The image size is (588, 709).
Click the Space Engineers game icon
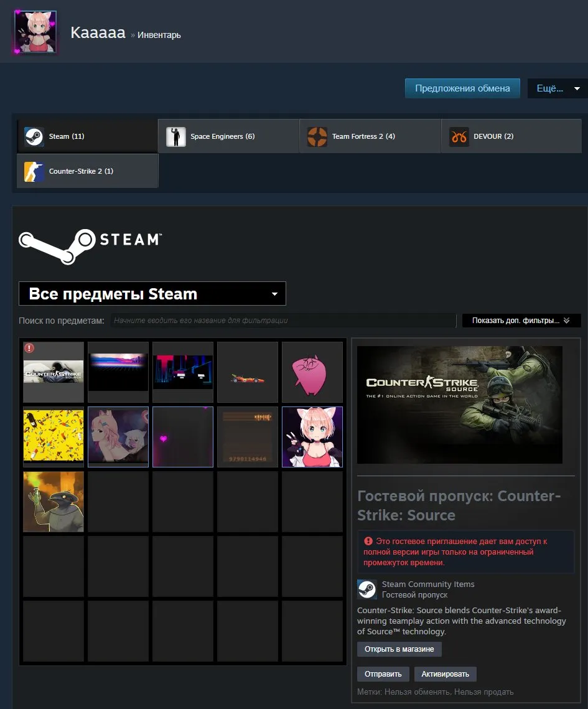[176, 136]
